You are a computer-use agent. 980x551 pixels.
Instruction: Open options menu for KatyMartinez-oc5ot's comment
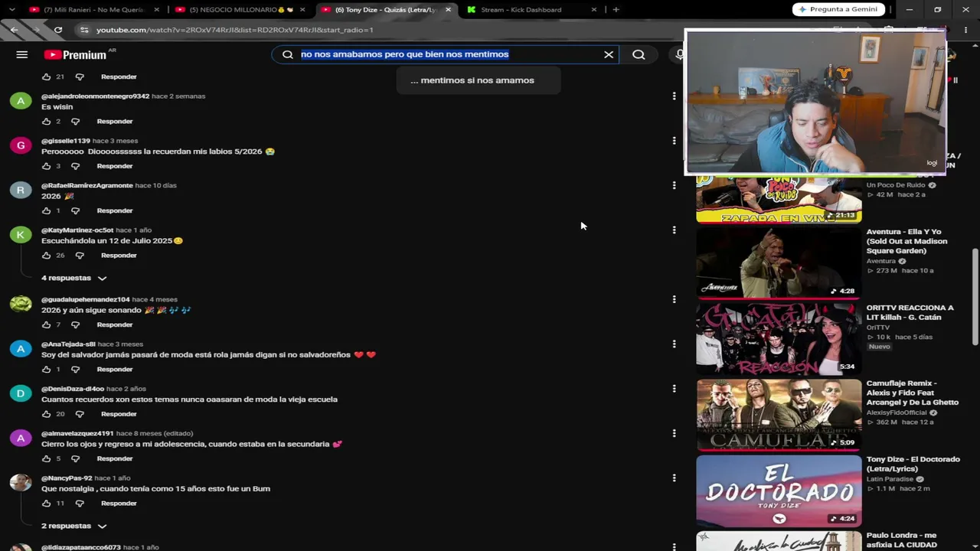tap(674, 230)
